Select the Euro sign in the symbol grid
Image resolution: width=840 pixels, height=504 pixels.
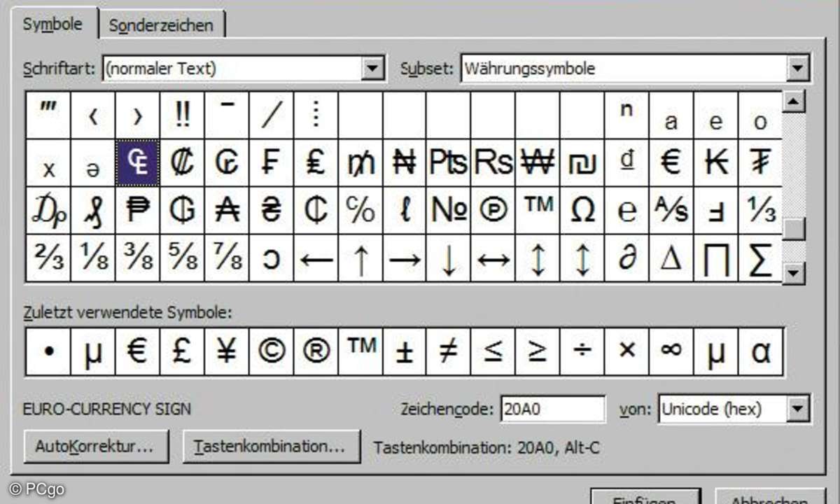[x=672, y=163]
